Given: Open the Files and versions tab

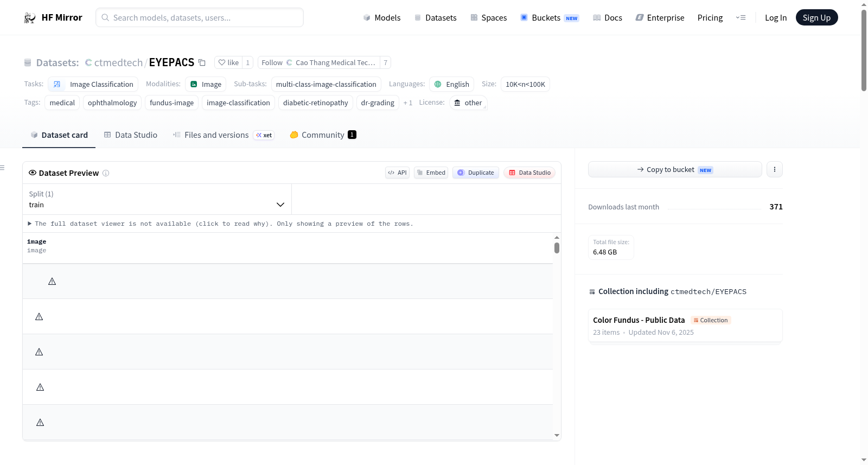Looking at the screenshot, I should tap(224, 135).
